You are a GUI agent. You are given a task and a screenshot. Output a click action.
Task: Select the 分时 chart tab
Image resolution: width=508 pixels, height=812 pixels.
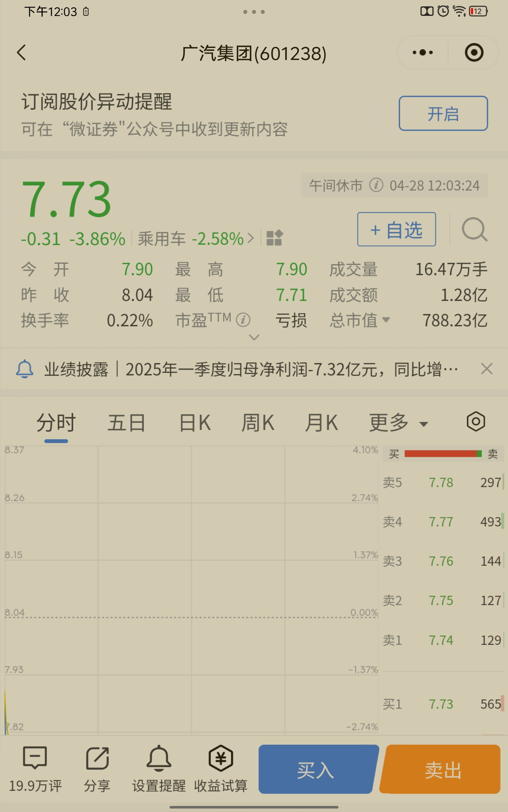(56, 422)
